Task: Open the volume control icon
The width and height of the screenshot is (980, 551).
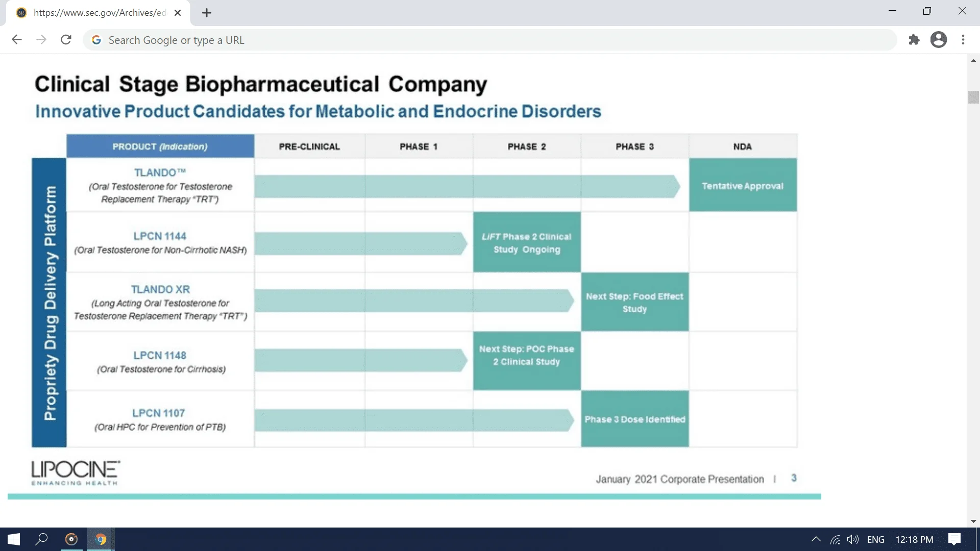Action: point(853,539)
